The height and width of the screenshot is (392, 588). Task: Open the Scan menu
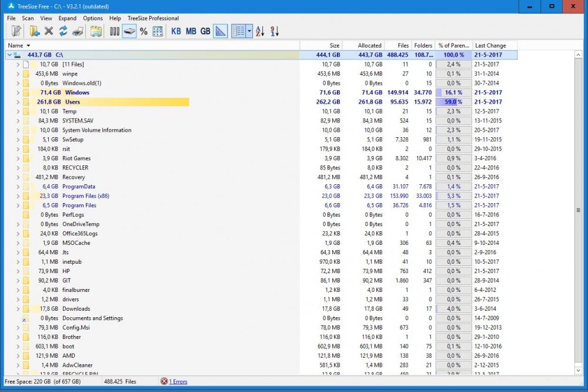pos(28,18)
